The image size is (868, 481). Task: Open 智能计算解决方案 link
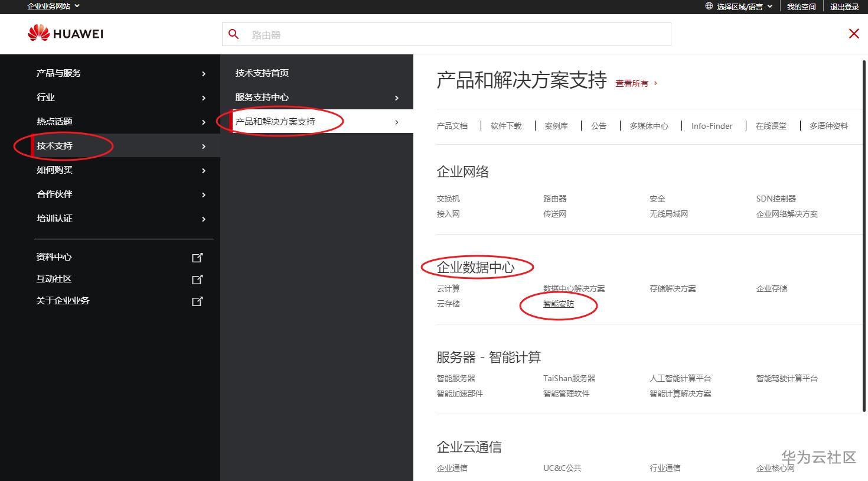[x=680, y=394]
